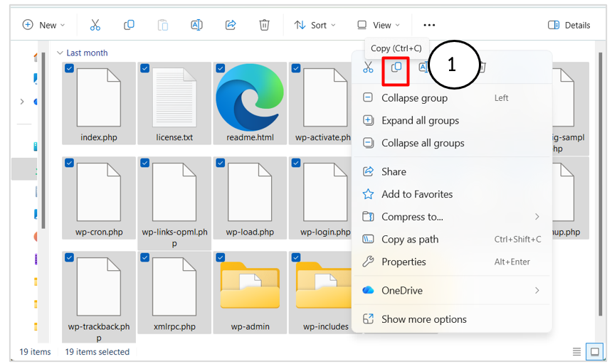This screenshot has height=364, width=612.
Task: Click the New button
Action: [x=43, y=25]
